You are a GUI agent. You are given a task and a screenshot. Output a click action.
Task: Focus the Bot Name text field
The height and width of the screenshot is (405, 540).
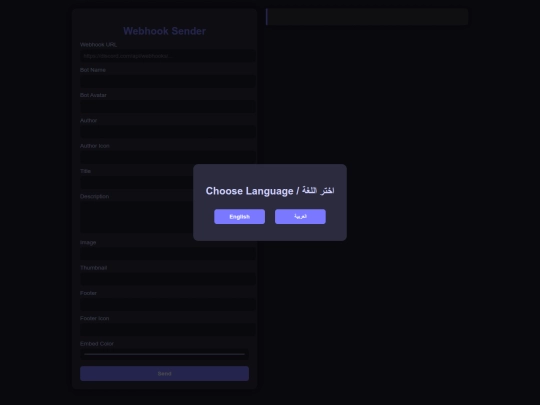pos(168,81)
